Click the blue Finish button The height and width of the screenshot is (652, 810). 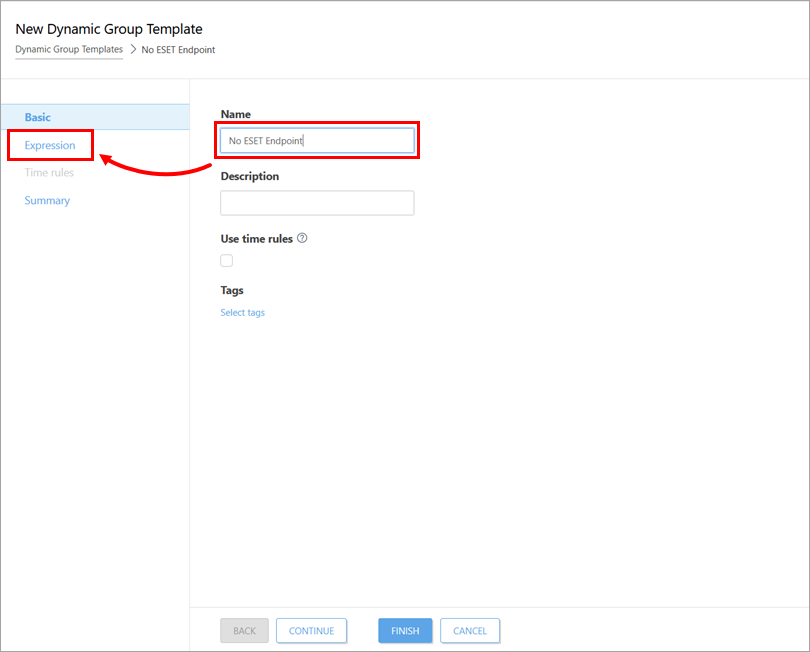pos(405,631)
